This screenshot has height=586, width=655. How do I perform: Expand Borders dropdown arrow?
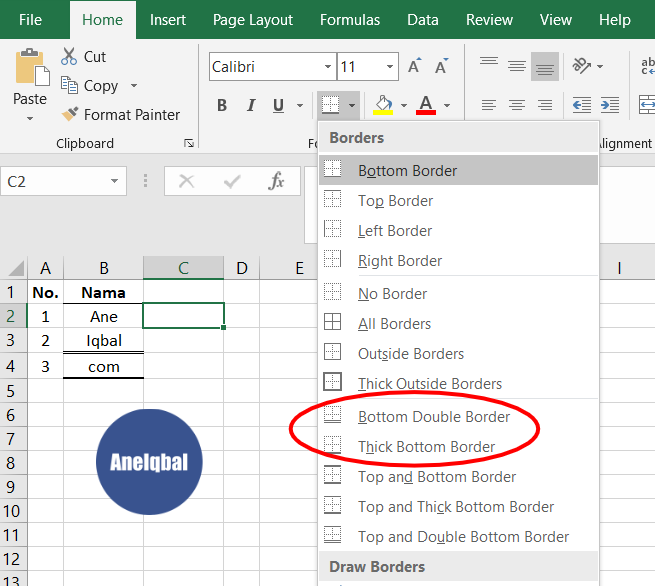point(352,105)
